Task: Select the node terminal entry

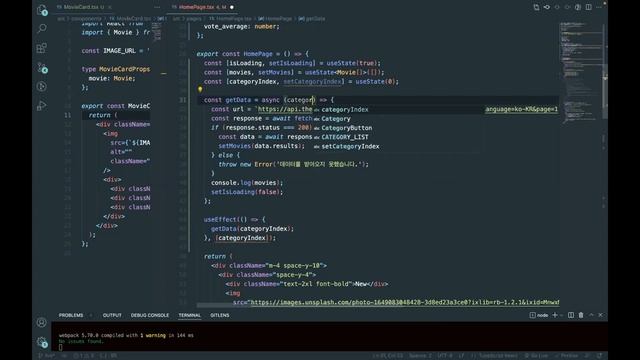Action: click(539, 315)
